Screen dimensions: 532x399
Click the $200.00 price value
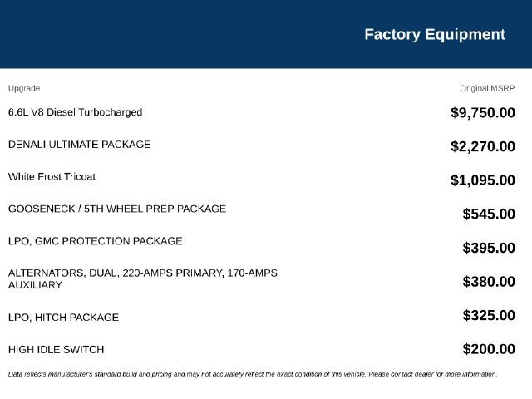(x=489, y=349)
